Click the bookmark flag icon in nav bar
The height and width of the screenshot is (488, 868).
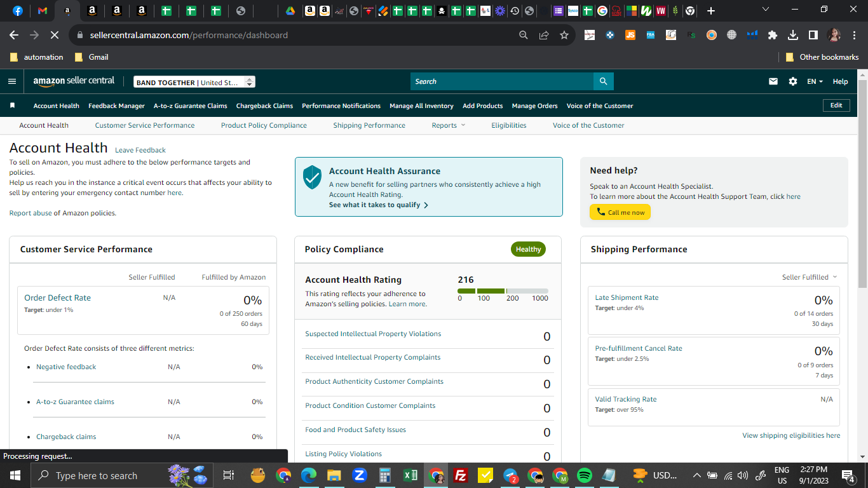(x=12, y=105)
